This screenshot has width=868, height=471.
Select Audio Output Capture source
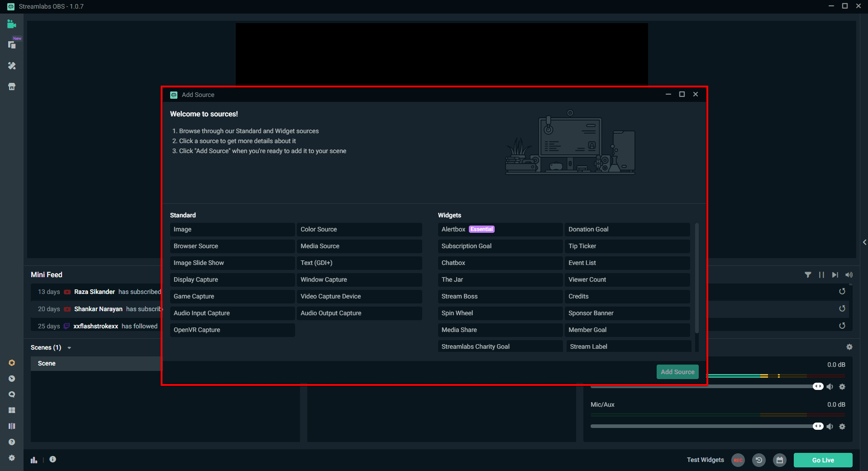[x=360, y=313]
